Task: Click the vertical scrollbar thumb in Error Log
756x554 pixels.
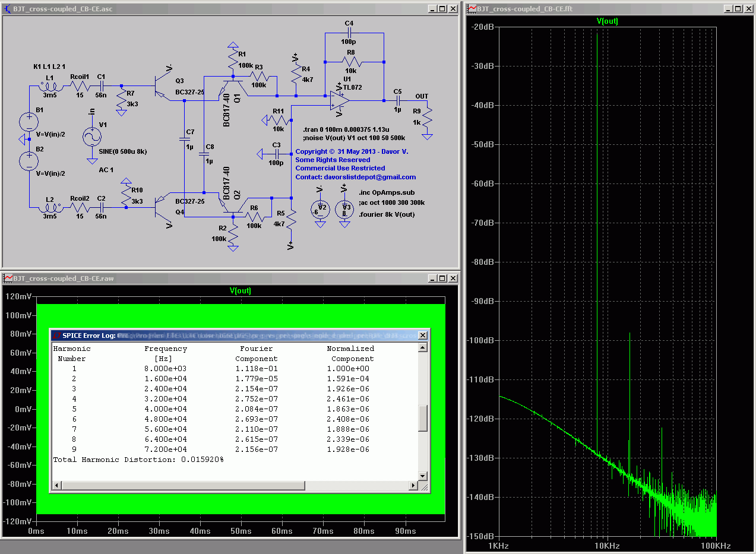Action: [423, 418]
